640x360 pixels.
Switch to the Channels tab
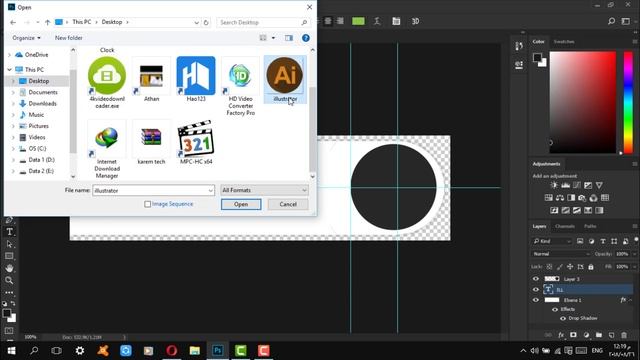coord(565,226)
